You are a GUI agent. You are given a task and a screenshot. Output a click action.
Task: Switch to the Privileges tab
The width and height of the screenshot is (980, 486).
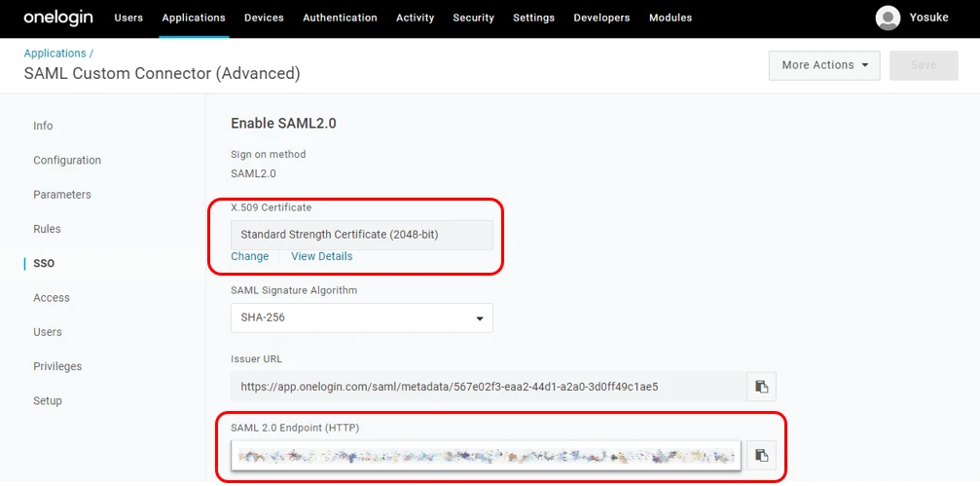57,366
